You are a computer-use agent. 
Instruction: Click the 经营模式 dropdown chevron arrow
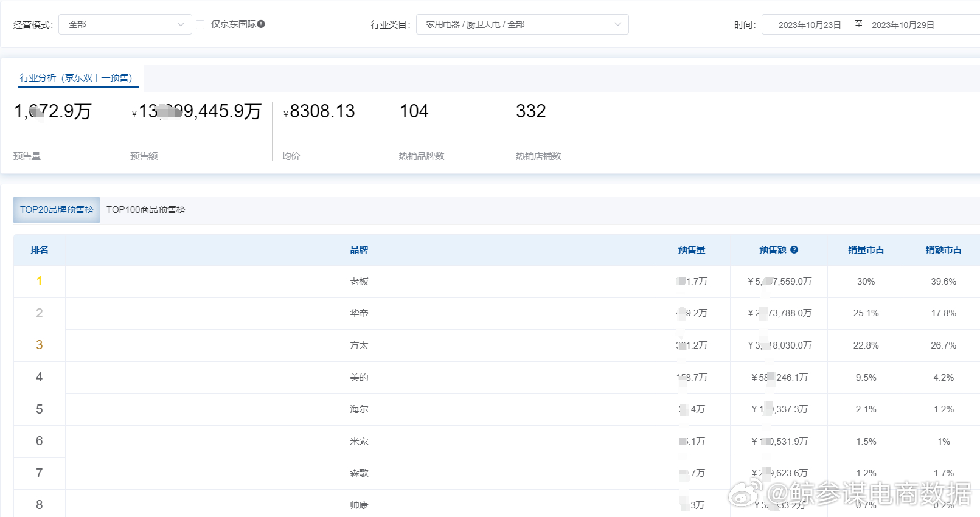(x=181, y=24)
